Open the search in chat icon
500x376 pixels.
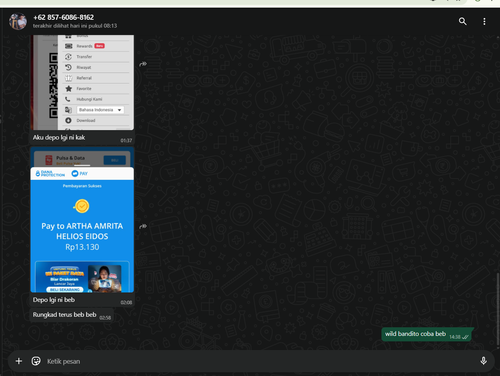point(462,21)
